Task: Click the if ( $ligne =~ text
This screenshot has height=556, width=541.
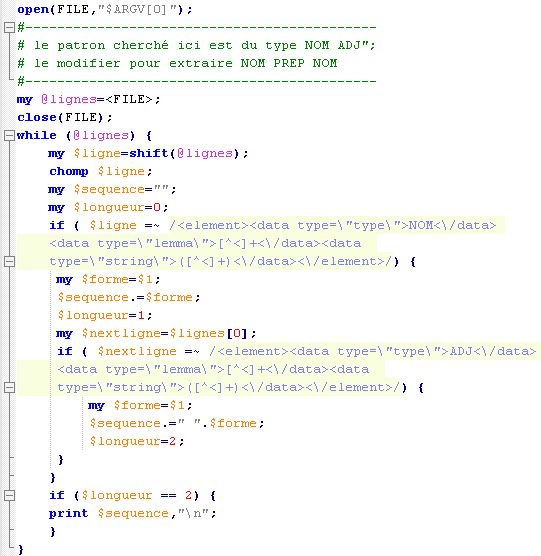Action: (x=105, y=226)
